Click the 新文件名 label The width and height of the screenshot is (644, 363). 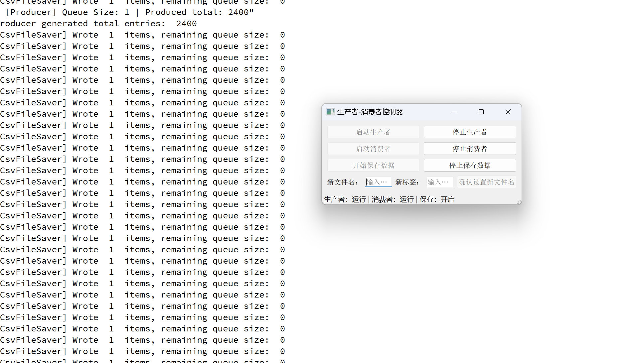342,182
